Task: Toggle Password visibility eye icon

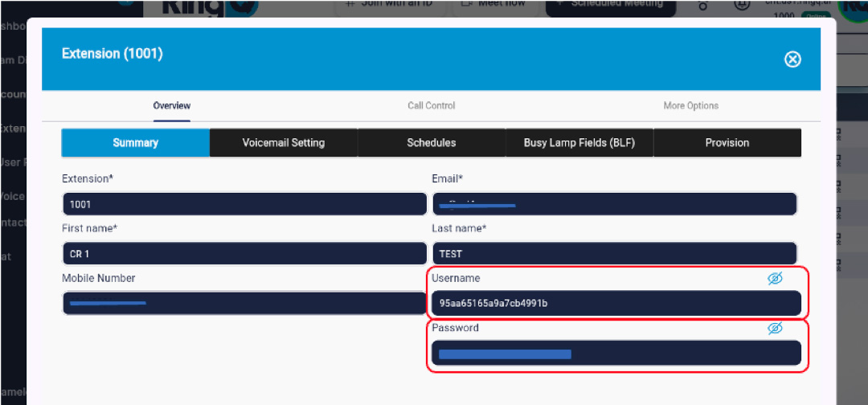Action: (x=774, y=328)
